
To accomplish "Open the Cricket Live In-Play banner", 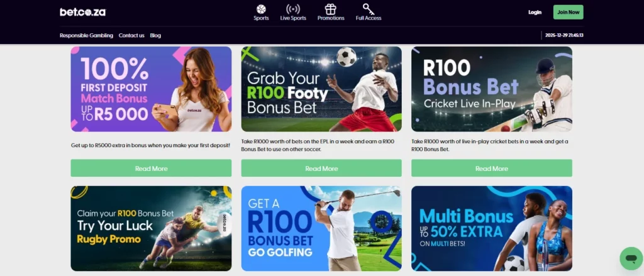I will point(492,89).
